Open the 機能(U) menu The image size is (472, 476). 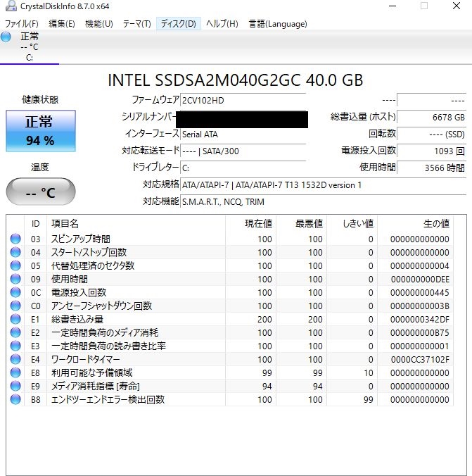[99, 24]
